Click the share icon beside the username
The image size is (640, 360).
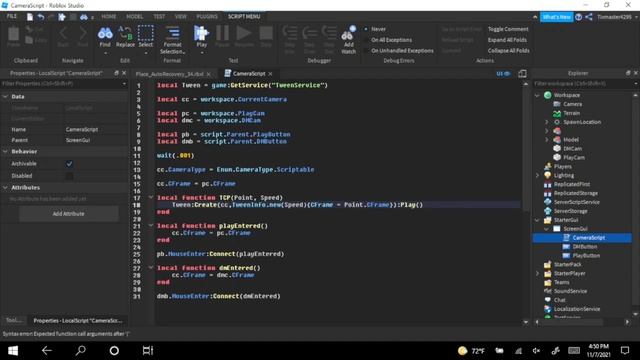coord(589,17)
